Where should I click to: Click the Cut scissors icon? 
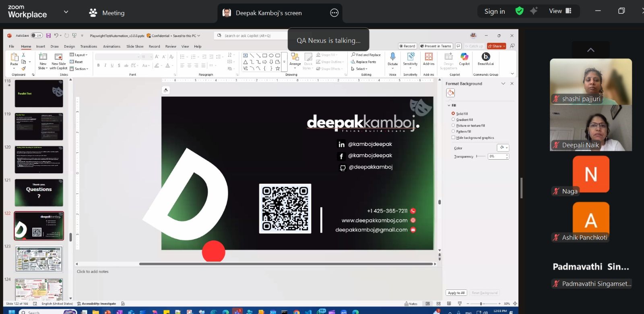pos(24,55)
